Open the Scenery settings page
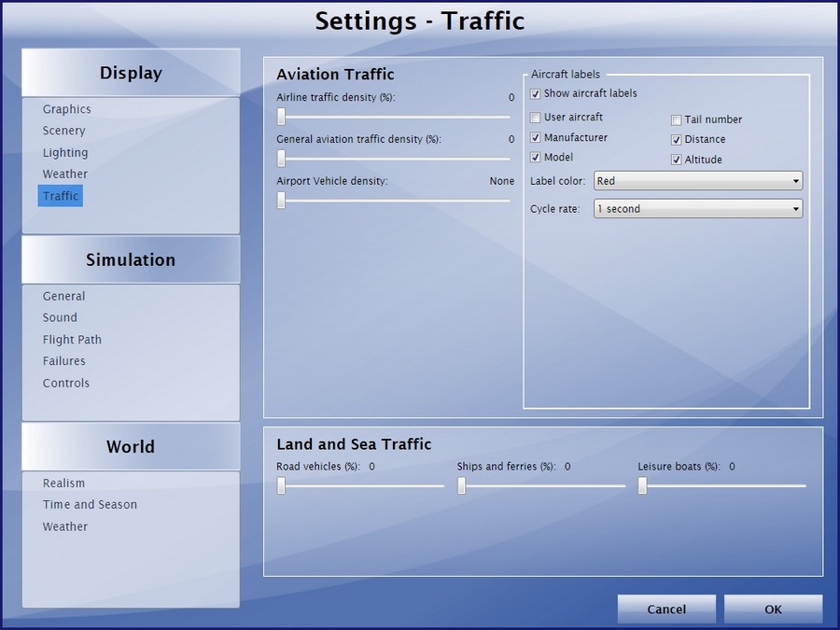Screen dimensions: 840x630 coord(63,131)
